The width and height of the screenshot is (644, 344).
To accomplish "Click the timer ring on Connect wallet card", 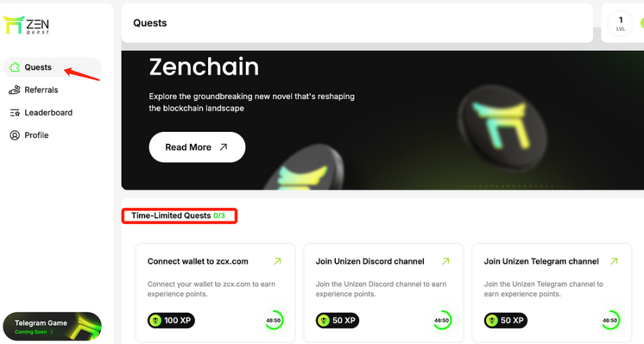I will (x=274, y=320).
